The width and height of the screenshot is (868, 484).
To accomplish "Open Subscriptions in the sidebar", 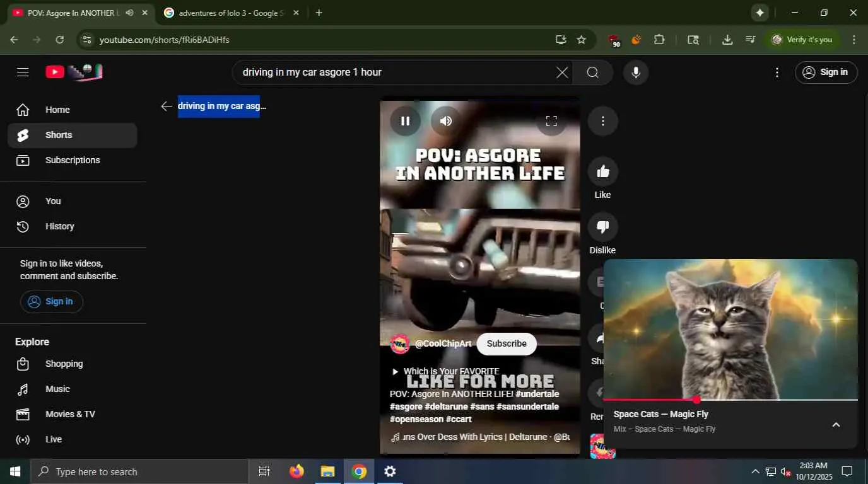I will pyautogui.click(x=72, y=160).
